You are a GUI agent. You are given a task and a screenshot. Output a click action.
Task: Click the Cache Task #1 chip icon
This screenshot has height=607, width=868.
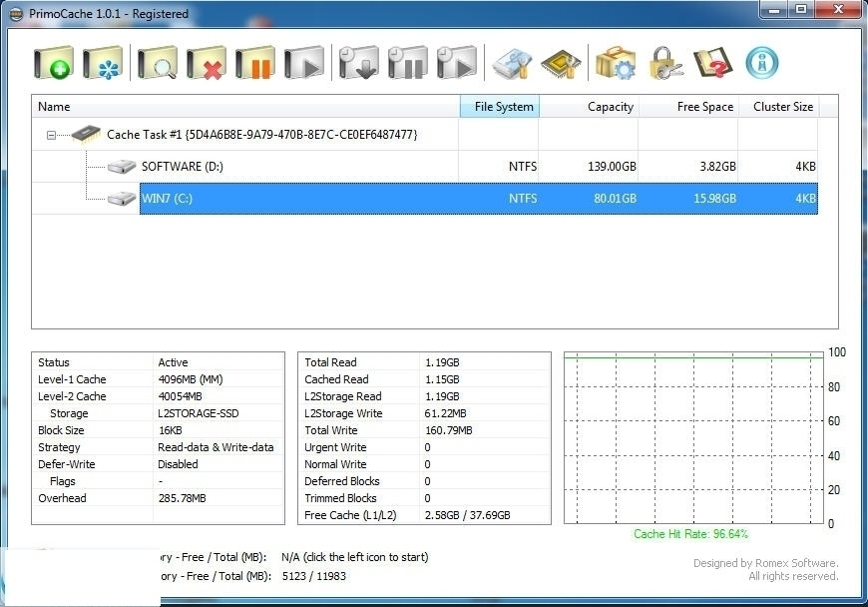tap(86, 134)
